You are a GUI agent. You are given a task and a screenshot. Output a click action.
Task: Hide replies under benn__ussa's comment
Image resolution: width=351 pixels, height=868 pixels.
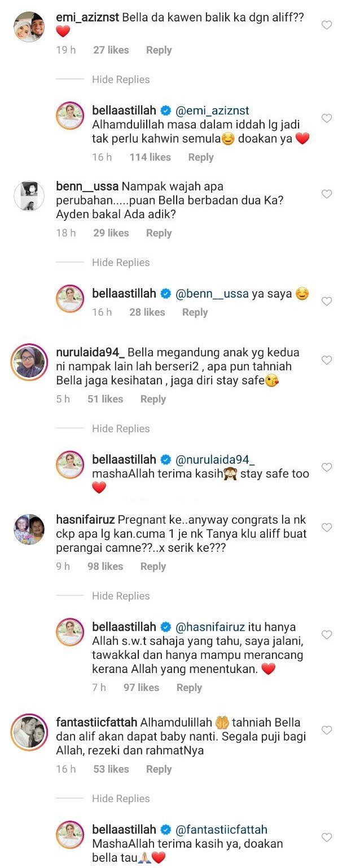pyautogui.click(x=121, y=263)
